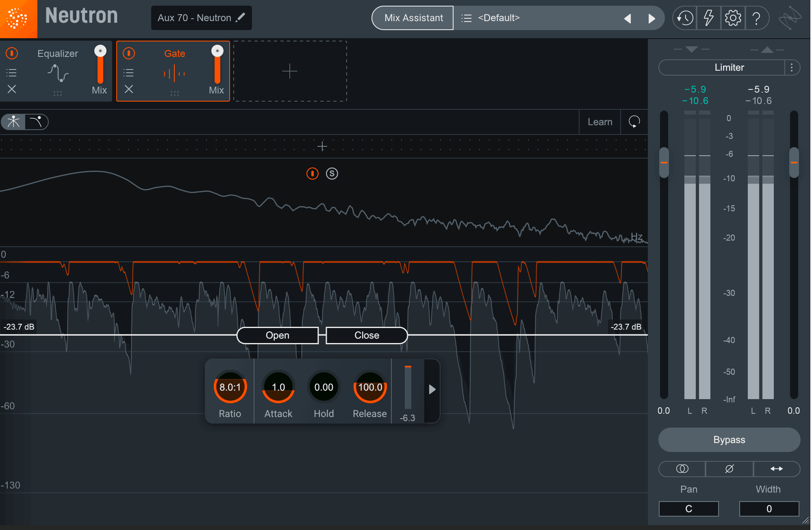Toggle the swap channels arrow icon
This screenshot has height=530, width=812.
[x=777, y=469]
